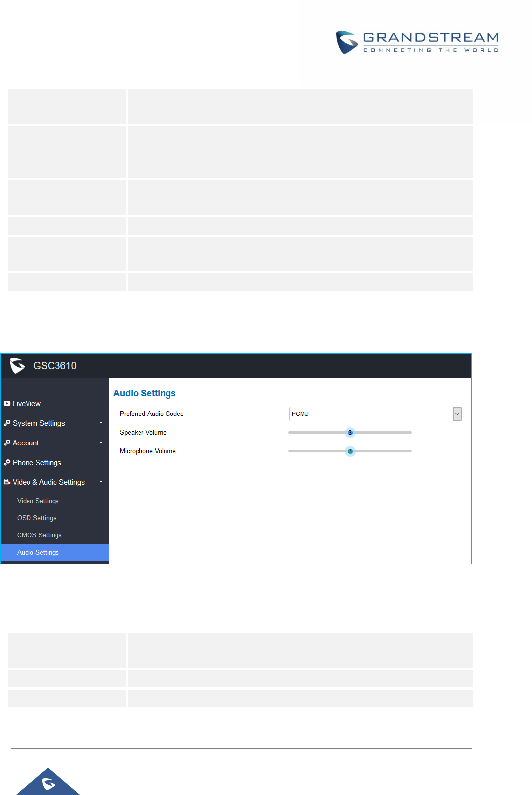
Task: Click the PCMU codec value
Action: [300, 414]
